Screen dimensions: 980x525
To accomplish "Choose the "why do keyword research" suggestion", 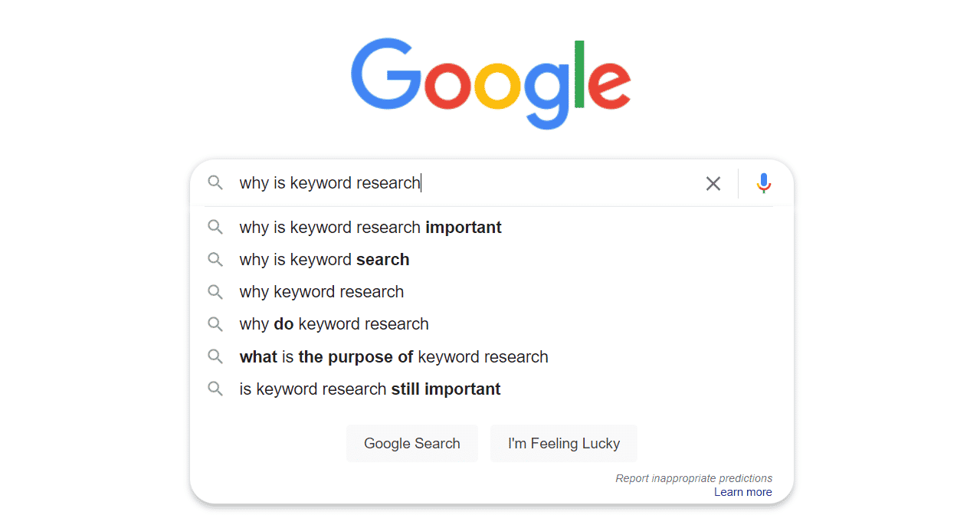I will (x=492, y=323).
